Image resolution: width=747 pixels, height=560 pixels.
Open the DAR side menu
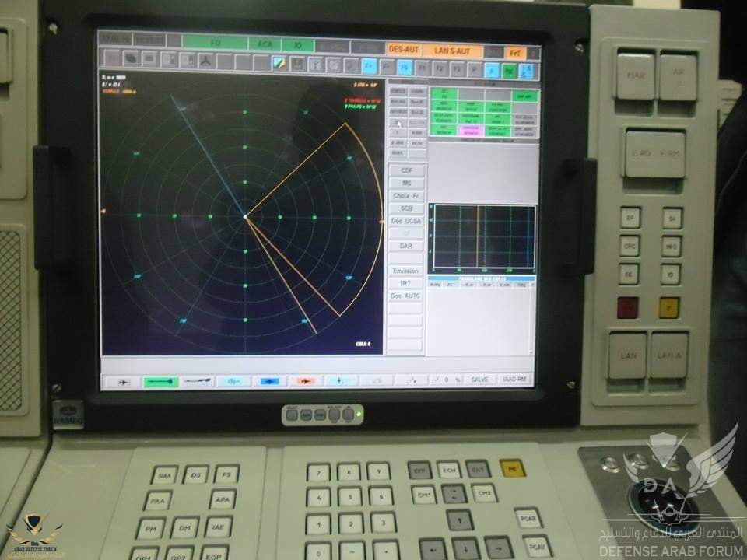click(406, 246)
